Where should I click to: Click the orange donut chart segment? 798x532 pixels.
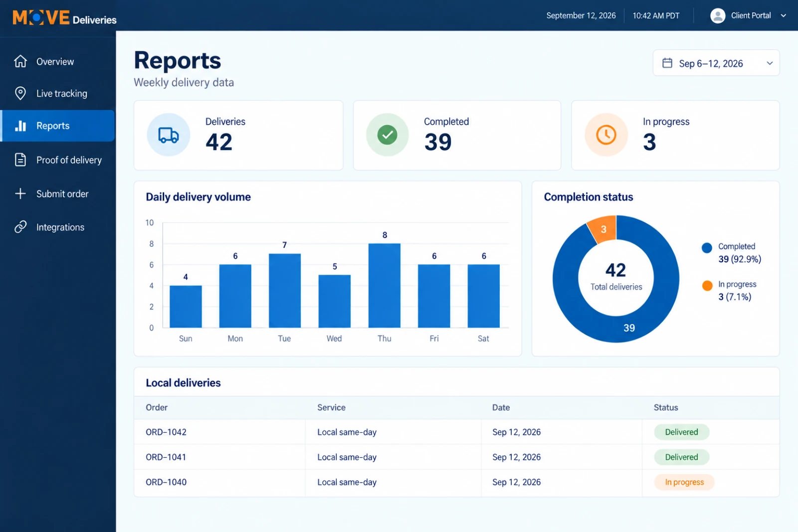tap(603, 229)
